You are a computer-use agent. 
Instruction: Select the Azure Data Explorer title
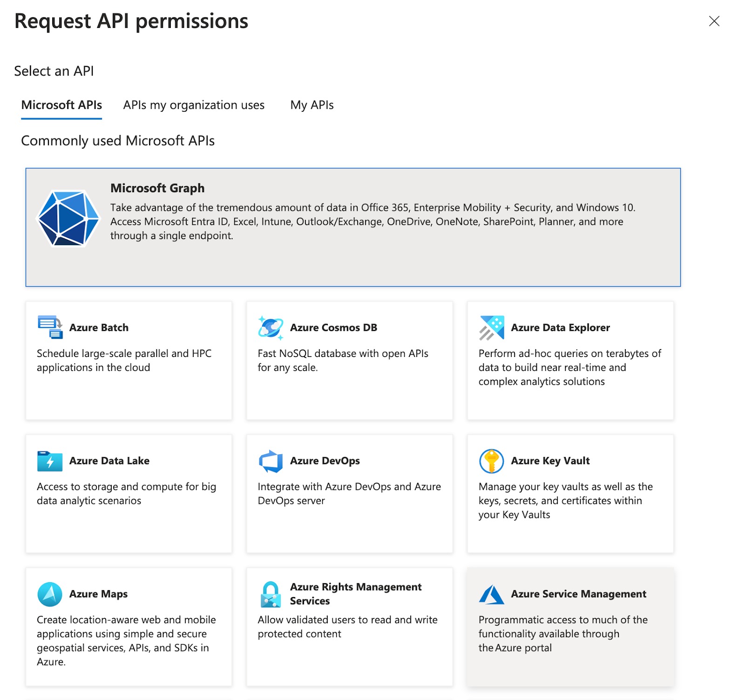(560, 328)
